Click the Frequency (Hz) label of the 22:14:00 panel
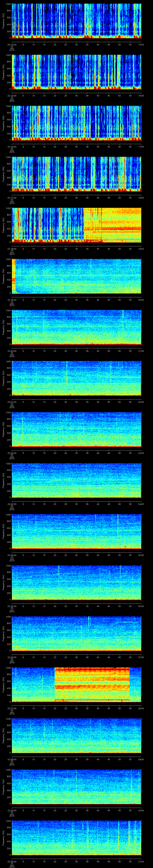The width and height of the screenshot is (153, 868). coord(3,21)
